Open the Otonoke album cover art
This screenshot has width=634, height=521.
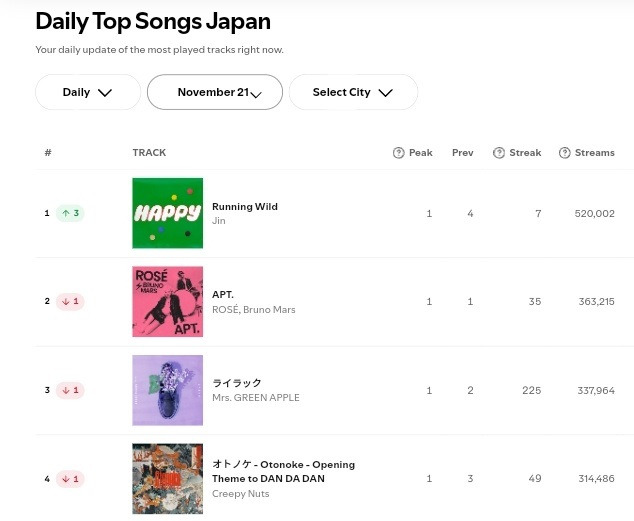pyautogui.click(x=167, y=479)
